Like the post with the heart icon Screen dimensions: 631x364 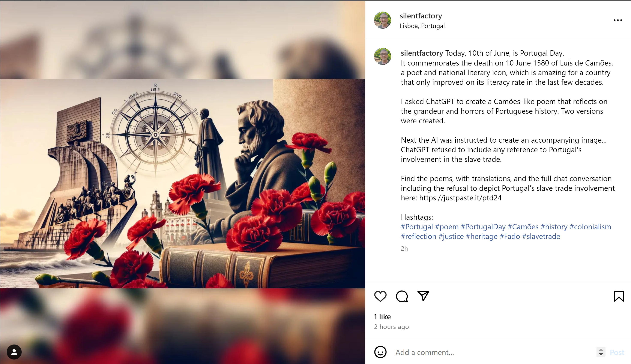coord(380,296)
